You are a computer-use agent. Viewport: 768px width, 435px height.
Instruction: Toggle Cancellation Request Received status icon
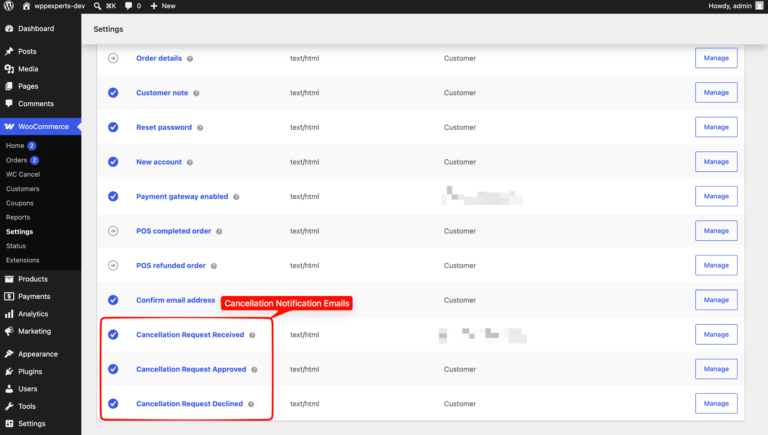[113, 335]
